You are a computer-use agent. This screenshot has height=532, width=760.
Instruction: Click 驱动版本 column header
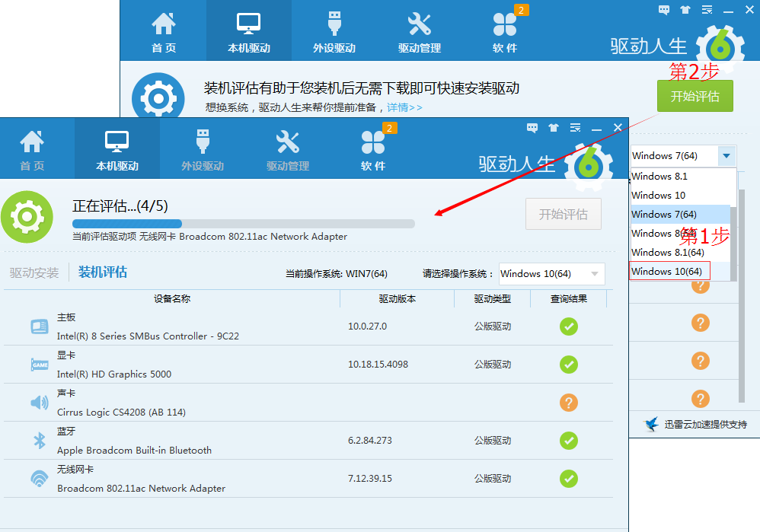tap(397, 299)
